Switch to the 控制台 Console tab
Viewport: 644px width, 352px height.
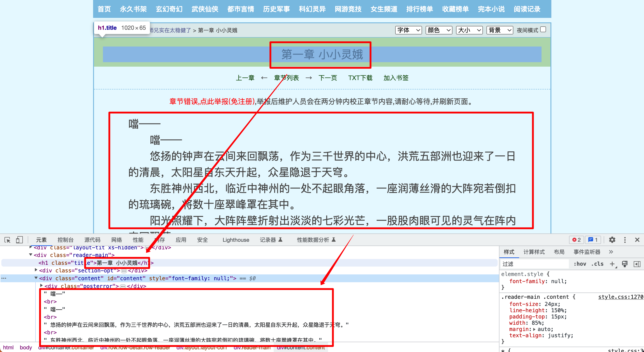66,240
